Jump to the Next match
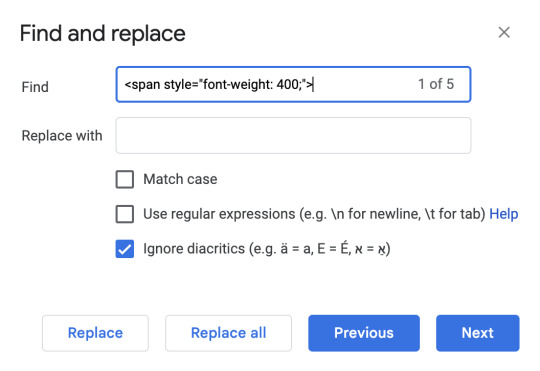Screen dimensions: 540x371 tap(478, 333)
